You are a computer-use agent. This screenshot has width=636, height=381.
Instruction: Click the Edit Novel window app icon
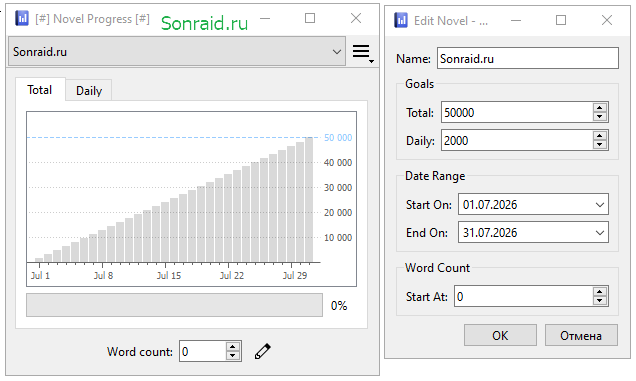point(401,20)
